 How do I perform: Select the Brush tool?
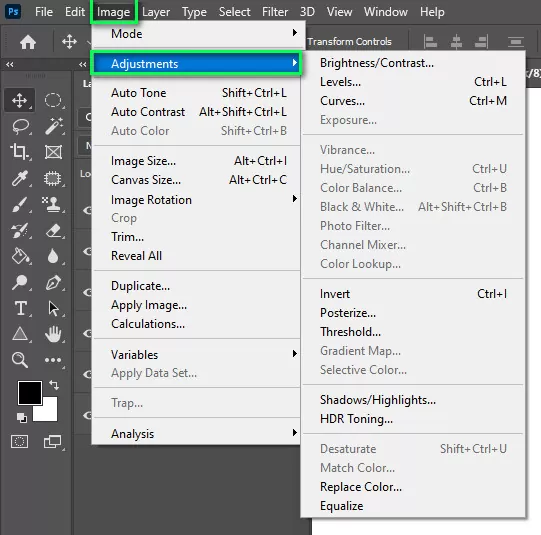[20, 205]
